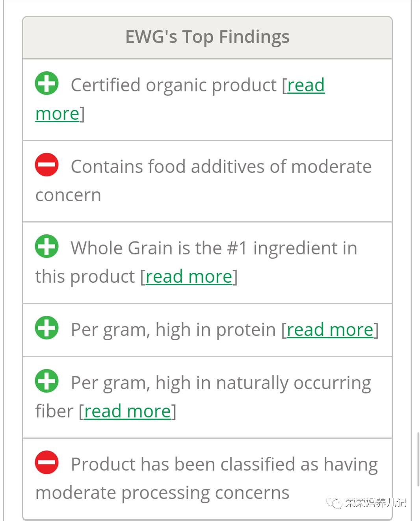Click the EWG's Top Findings header
The width and height of the screenshot is (420, 521).
[207, 37]
